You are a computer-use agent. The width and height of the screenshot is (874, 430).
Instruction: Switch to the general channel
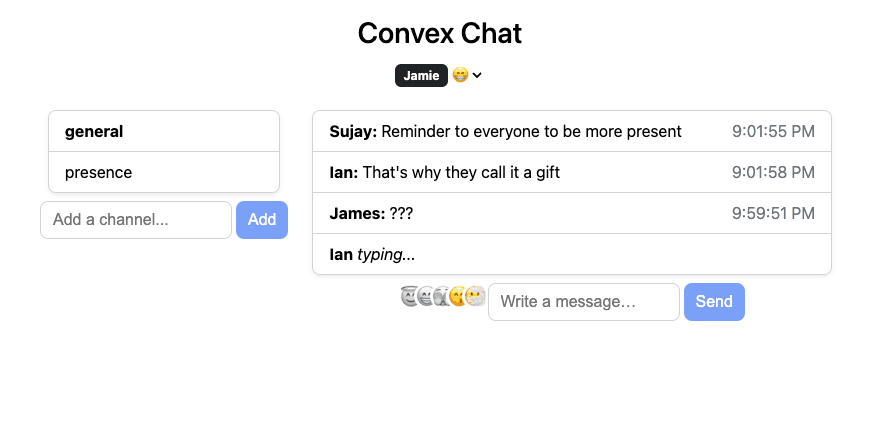coord(164,131)
